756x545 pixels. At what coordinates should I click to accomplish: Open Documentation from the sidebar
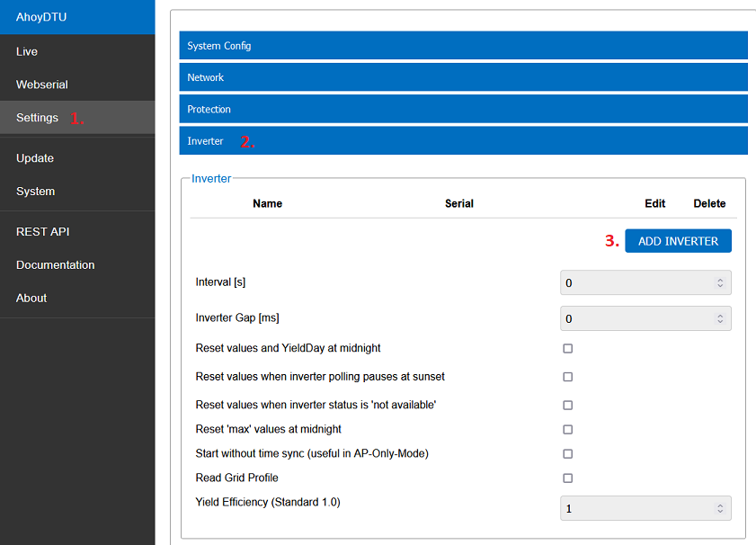click(55, 265)
